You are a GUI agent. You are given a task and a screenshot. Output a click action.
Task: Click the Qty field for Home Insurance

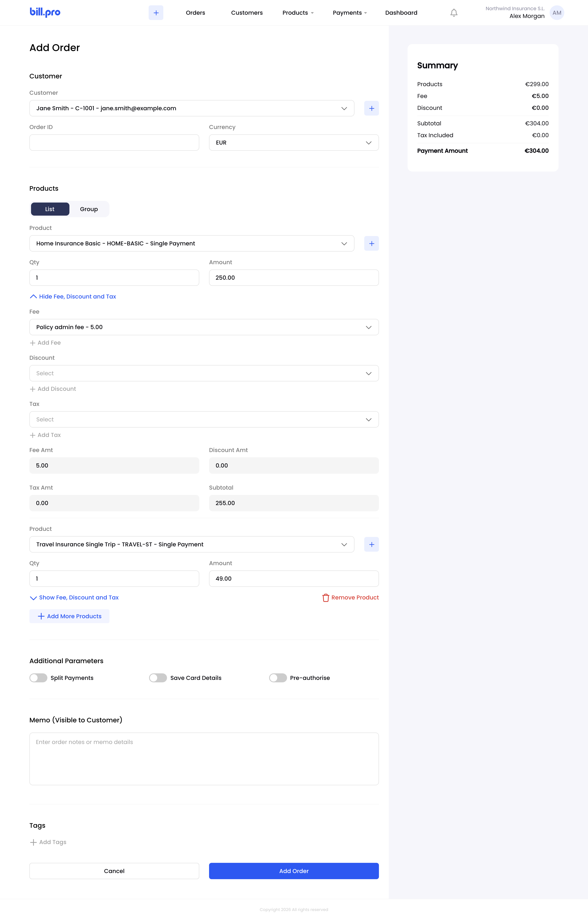tap(114, 278)
